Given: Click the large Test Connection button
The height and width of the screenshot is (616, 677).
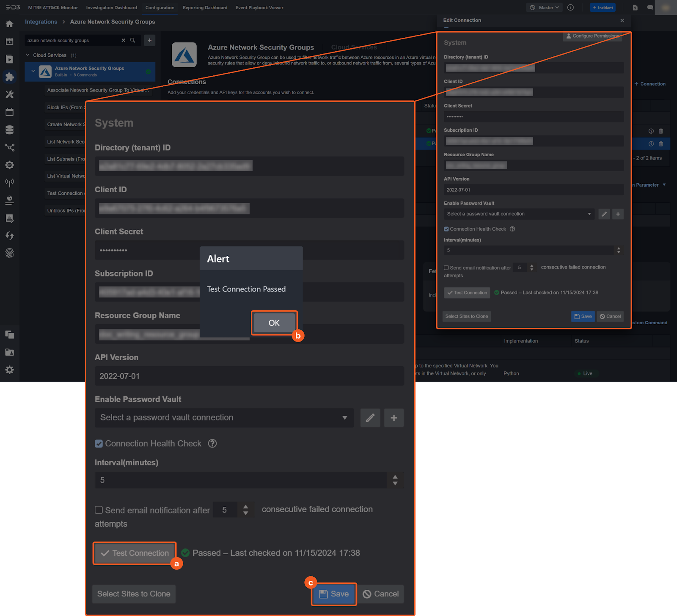Looking at the screenshot, I should 135,553.
